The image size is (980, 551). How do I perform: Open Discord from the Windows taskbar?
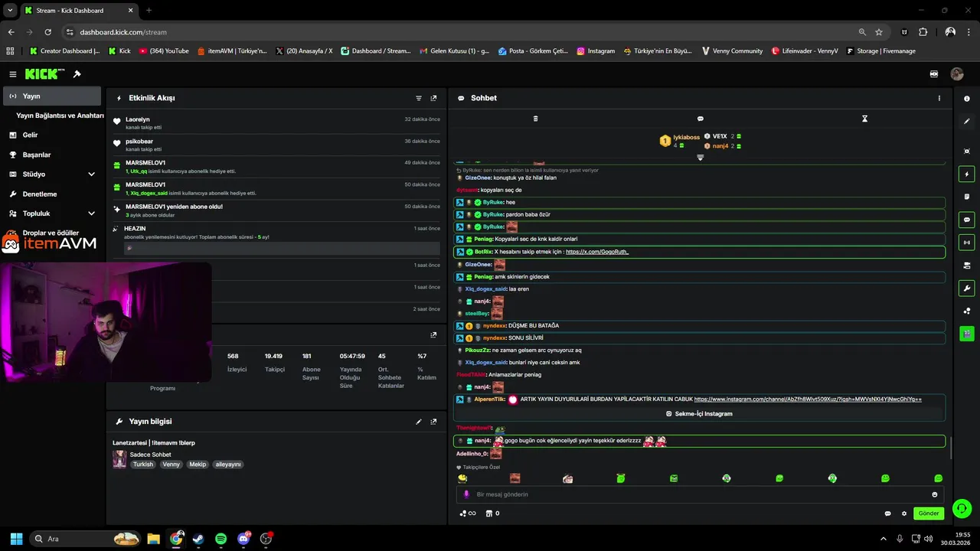pyautogui.click(x=243, y=539)
